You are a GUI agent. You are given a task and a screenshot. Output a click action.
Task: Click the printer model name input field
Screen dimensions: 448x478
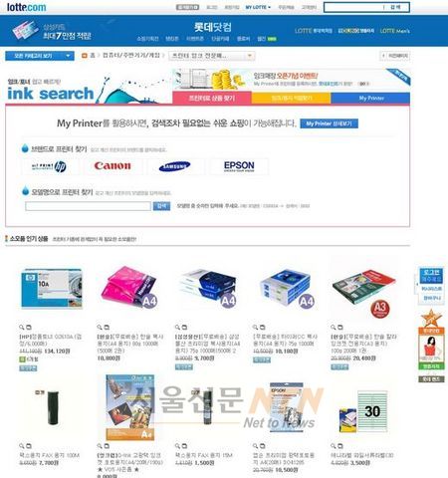[x=88, y=206]
